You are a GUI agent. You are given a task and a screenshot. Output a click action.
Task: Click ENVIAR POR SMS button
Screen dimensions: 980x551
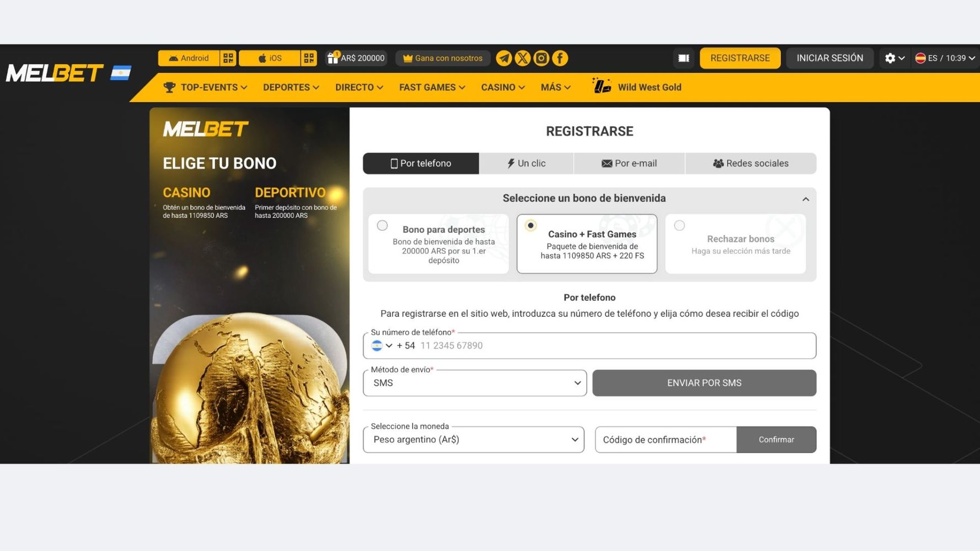[704, 383]
